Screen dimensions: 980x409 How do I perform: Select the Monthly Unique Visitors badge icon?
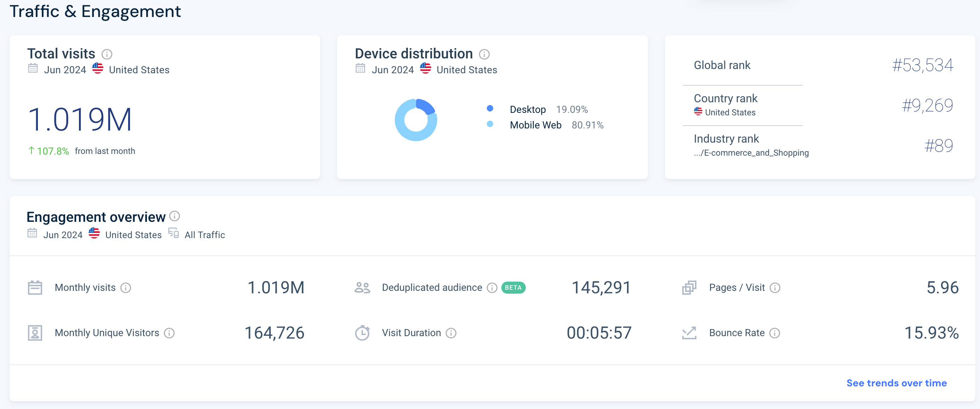(x=35, y=333)
